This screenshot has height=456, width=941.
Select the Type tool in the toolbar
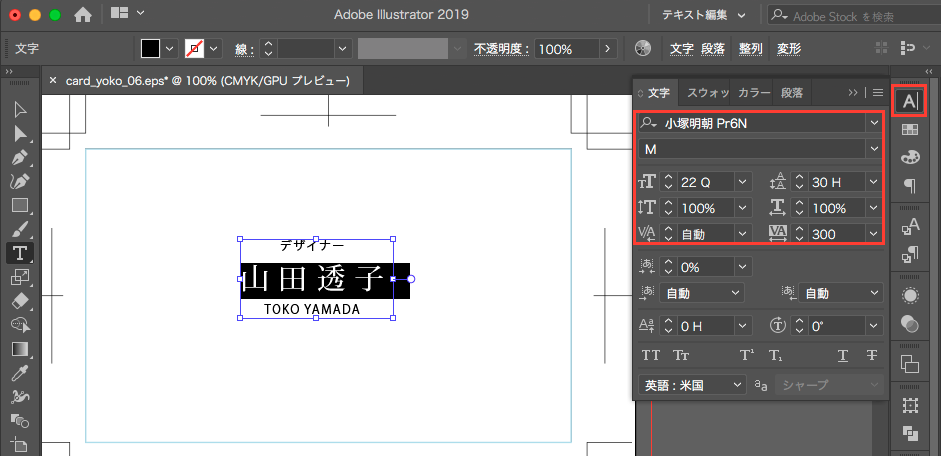pyautogui.click(x=19, y=252)
